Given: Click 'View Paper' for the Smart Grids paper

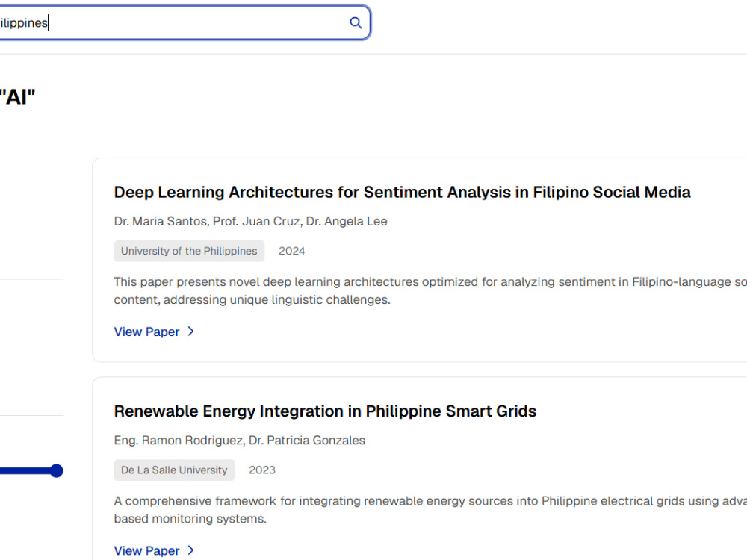Looking at the screenshot, I should pos(146,550).
